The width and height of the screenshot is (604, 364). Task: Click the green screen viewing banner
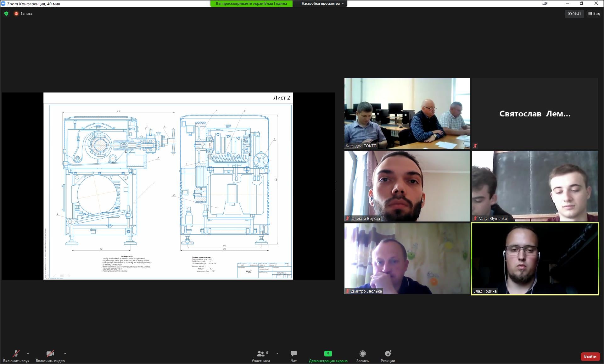[x=251, y=3]
